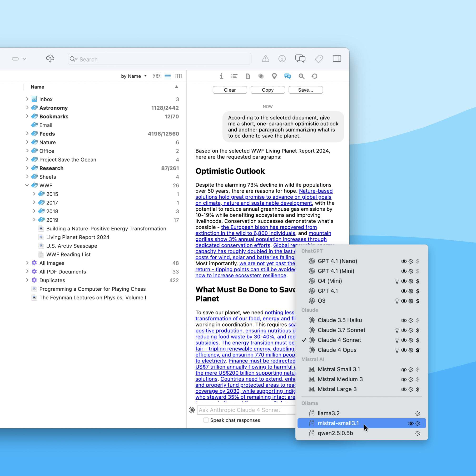Viewport: 476px width, 476px height.
Task: Choose O3 model from menu
Action: (362, 301)
